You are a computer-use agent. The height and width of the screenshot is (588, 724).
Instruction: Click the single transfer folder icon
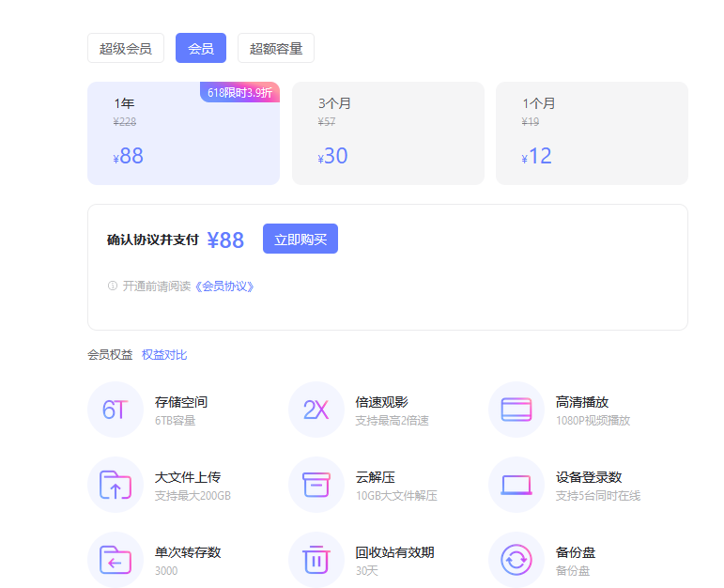(115, 560)
